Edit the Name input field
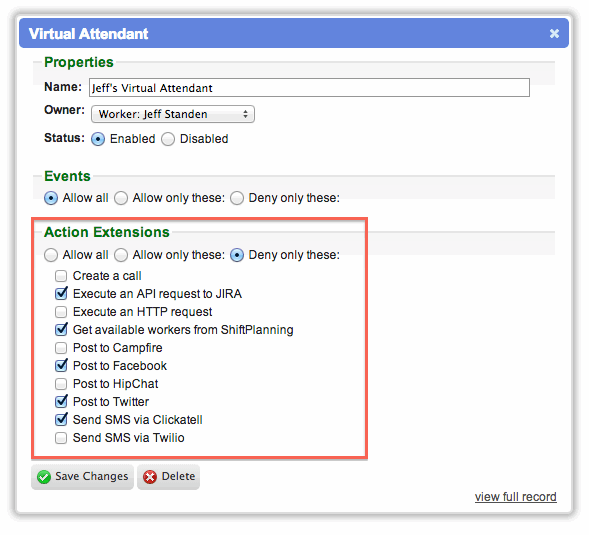Image resolution: width=589 pixels, height=535 pixels. 309,88
